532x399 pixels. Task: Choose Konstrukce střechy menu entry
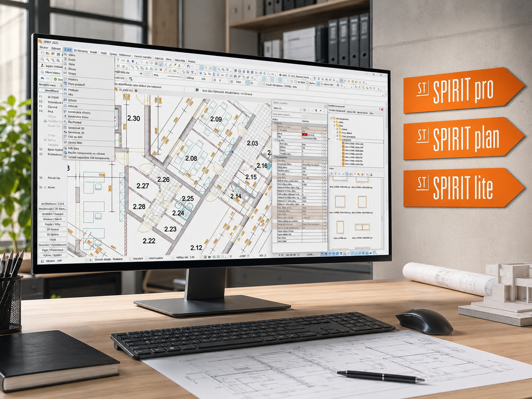(x=79, y=112)
